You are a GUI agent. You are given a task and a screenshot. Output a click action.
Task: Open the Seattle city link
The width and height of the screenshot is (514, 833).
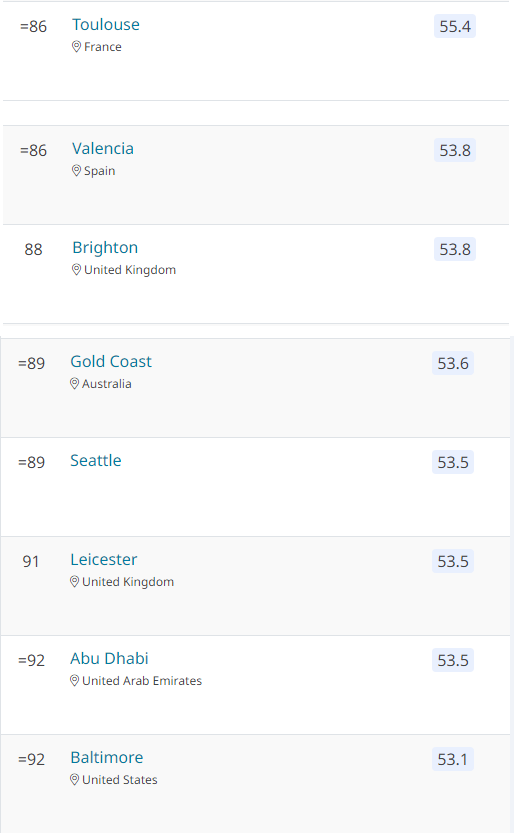click(96, 461)
